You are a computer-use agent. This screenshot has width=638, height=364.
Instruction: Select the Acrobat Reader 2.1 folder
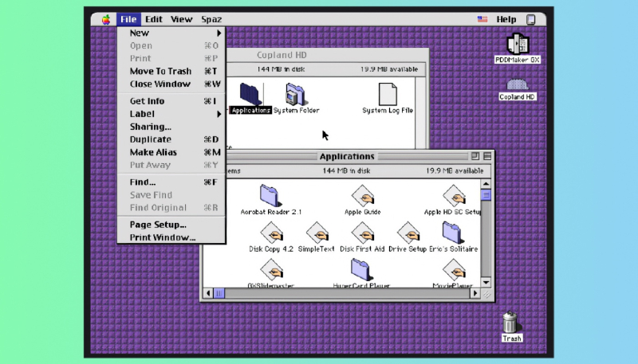[x=270, y=195]
